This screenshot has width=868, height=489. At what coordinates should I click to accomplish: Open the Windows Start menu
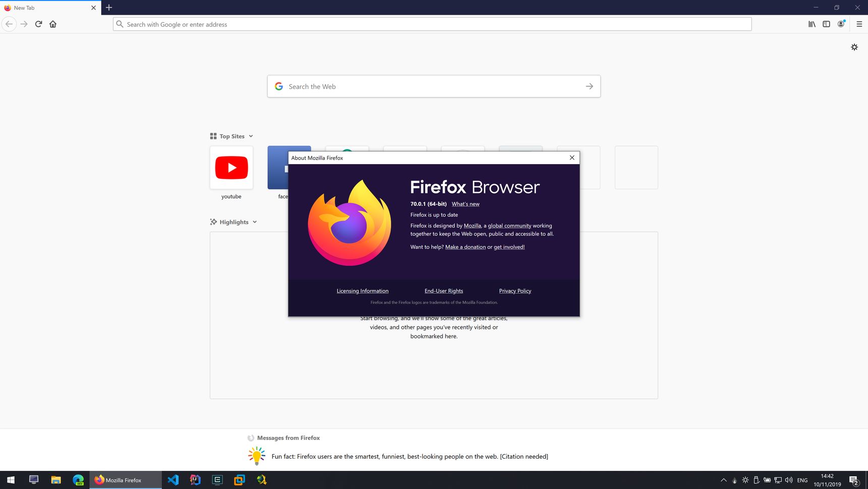point(11,480)
